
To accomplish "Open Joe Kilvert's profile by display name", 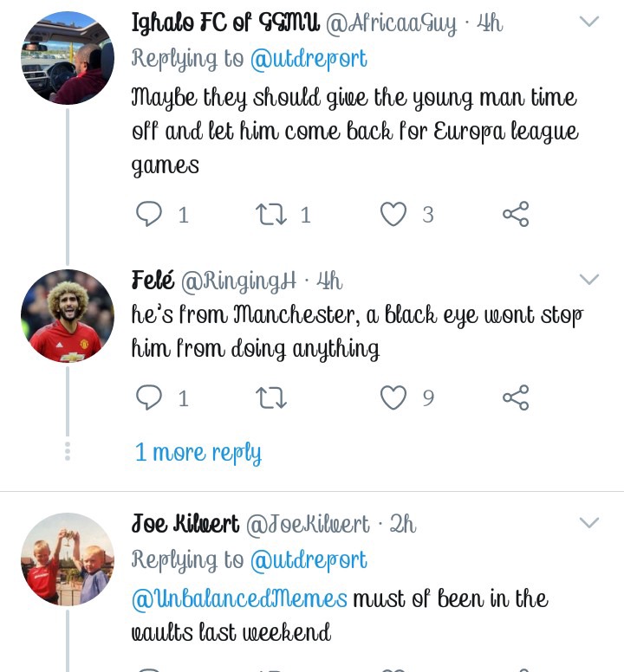I will 185,524.
